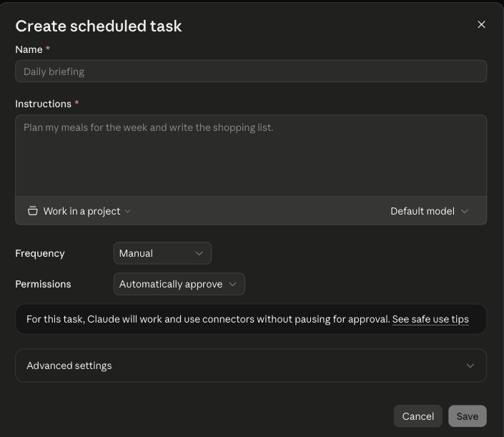Click the Name input field
Screen dimensions: 504x437
click(251, 72)
